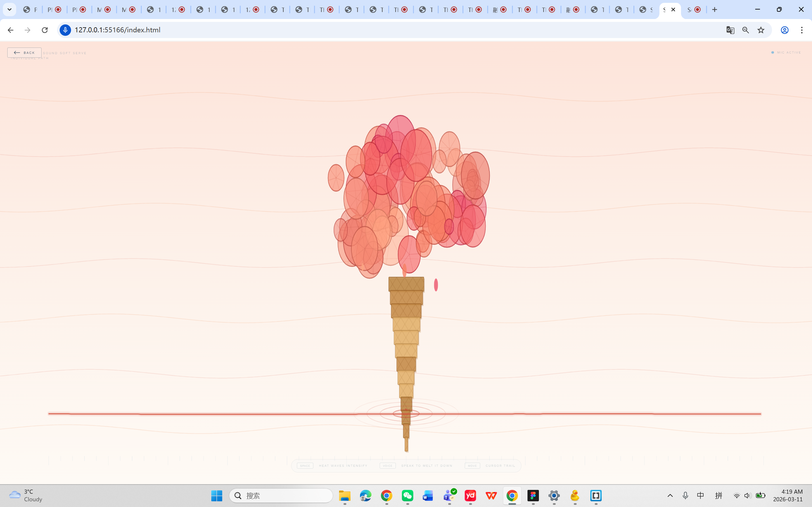Click the microphone icon in the address bar
This screenshot has width=812, height=507.
pyautogui.click(x=65, y=30)
